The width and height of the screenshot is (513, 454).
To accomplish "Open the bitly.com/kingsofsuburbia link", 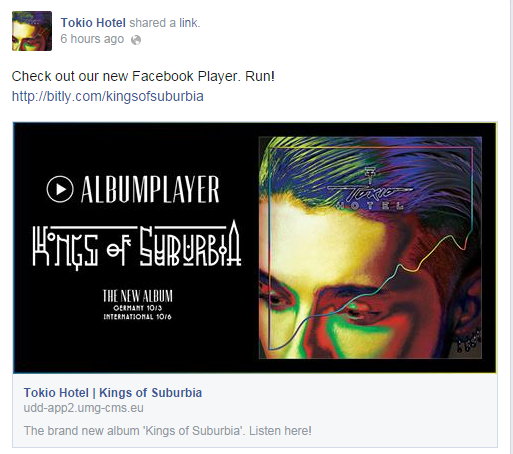I will click(x=107, y=96).
